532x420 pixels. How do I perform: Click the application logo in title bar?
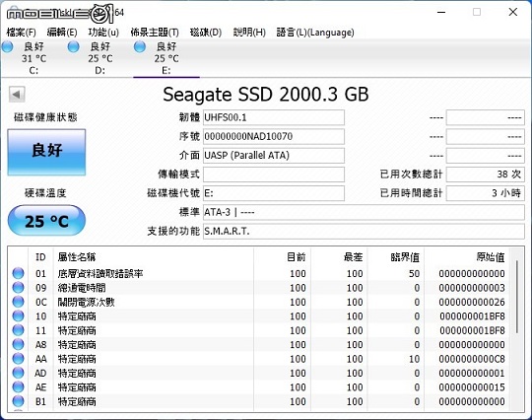pos(60,14)
